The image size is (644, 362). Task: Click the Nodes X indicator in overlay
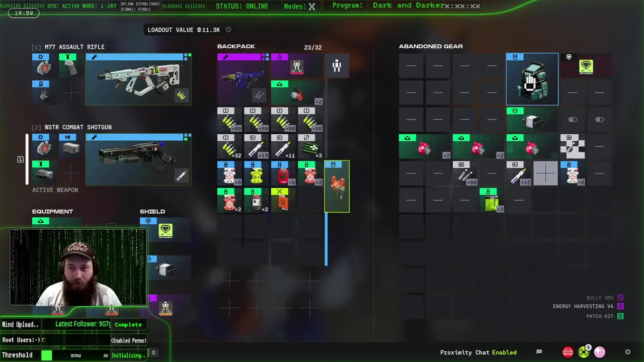coord(300,7)
